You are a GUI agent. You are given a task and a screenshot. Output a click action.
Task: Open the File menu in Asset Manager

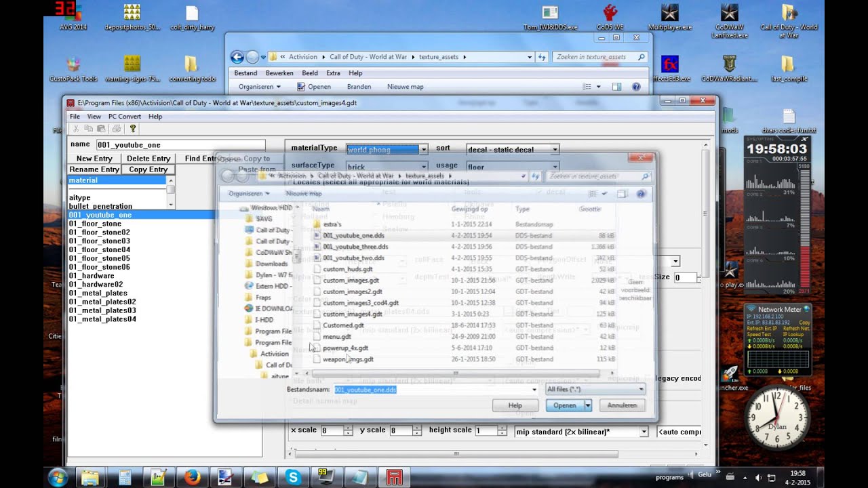pyautogui.click(x=75, y=117)
